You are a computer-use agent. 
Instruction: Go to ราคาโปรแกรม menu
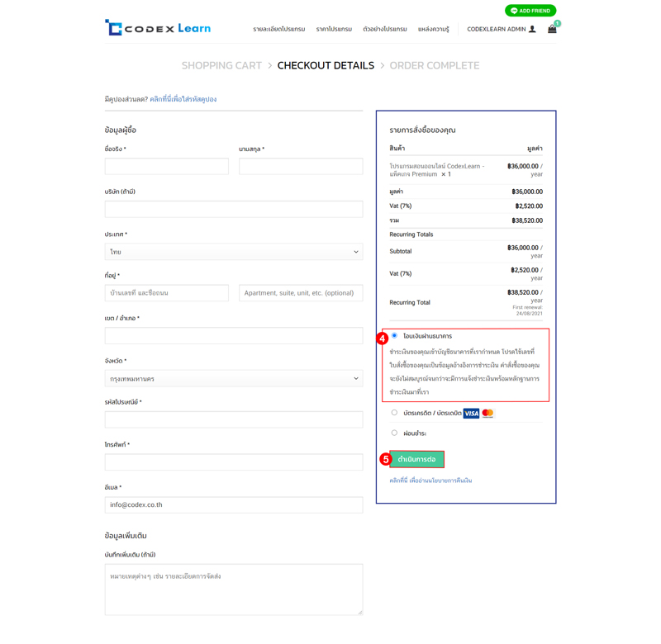pyautogui.click(x=334, y=29)
